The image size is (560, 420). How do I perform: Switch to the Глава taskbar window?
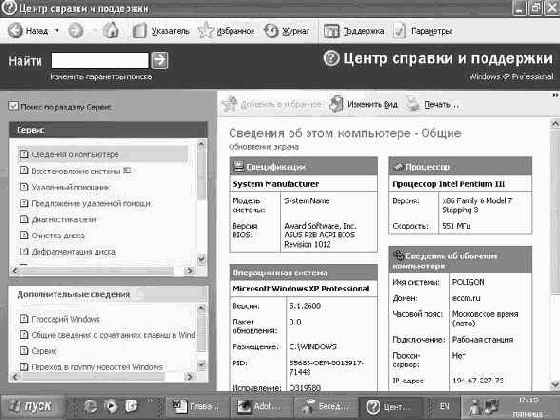pos(196,406)
